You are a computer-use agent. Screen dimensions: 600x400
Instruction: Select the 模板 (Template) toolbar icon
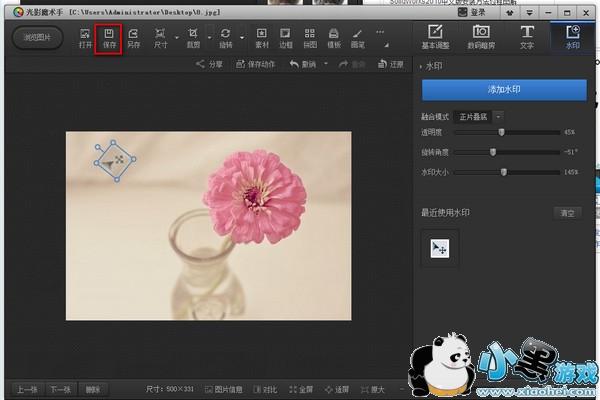click(x=334, y=37)
